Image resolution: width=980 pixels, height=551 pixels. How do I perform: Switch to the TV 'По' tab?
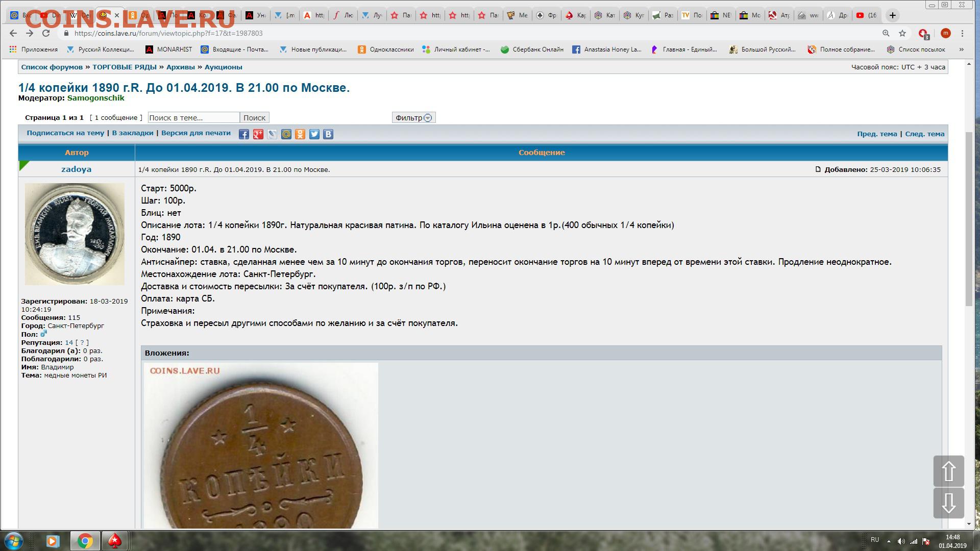click(x=692, y=15)
